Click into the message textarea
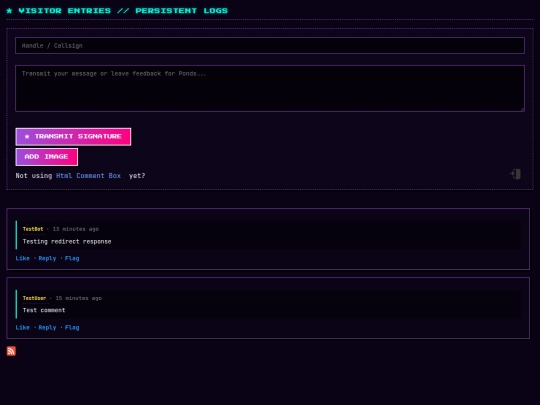 270,89
